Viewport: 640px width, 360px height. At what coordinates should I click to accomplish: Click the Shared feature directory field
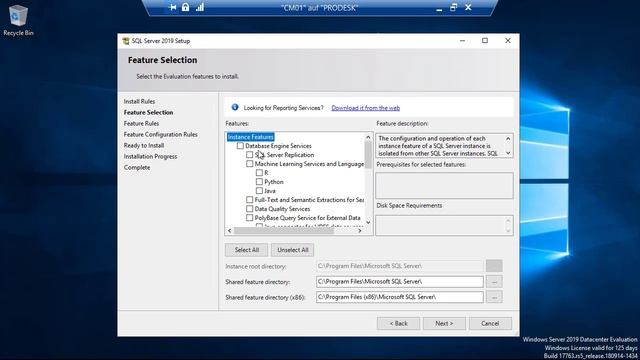point(400,282)
